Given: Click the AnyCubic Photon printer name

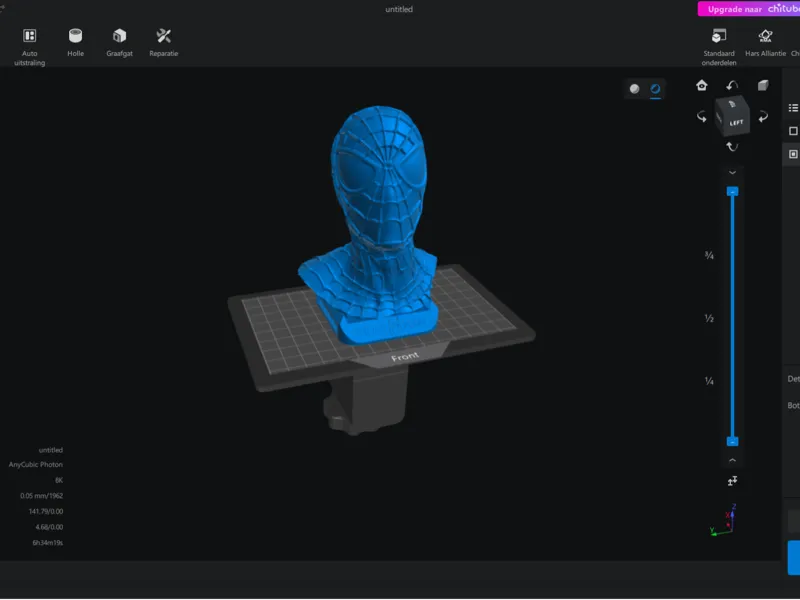Looking at the screenshot, I should pyautogui.click(x=36, y=465).
